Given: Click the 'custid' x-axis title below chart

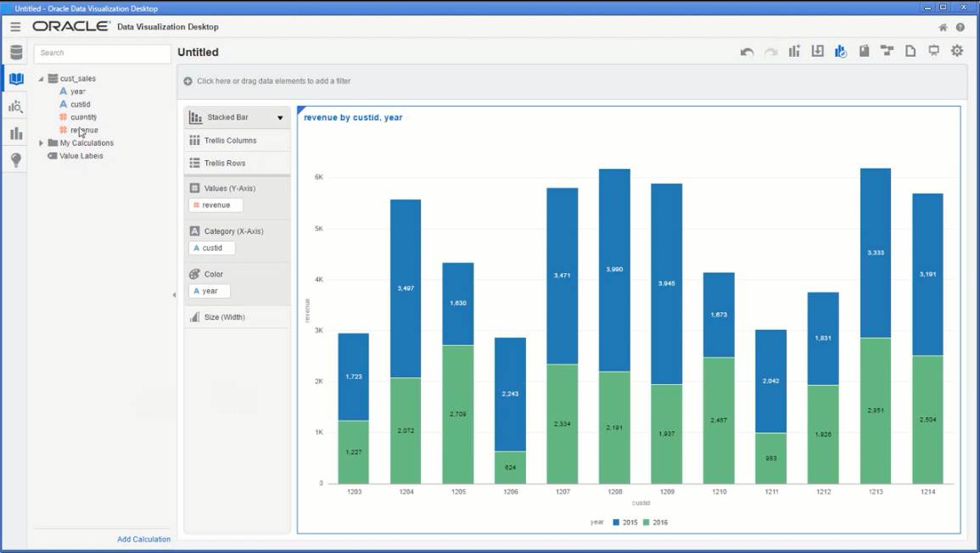Looking at the screenshot, I should 641,503.
